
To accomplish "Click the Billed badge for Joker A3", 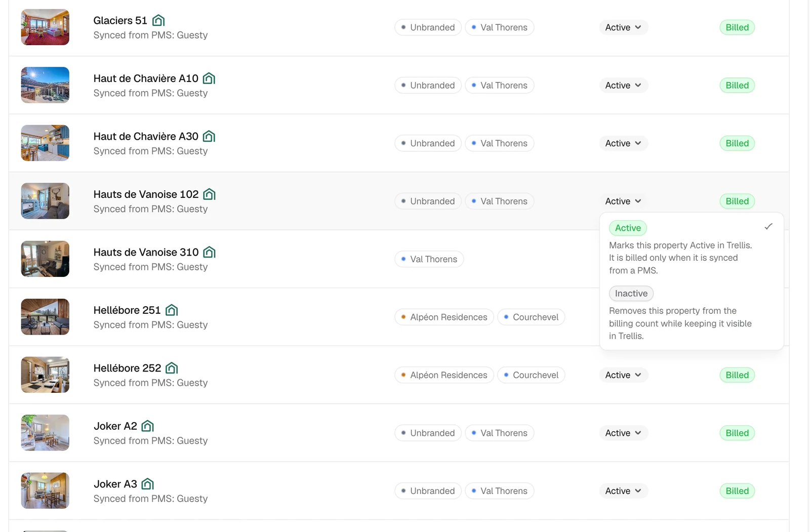I will (x=737, y=491).
